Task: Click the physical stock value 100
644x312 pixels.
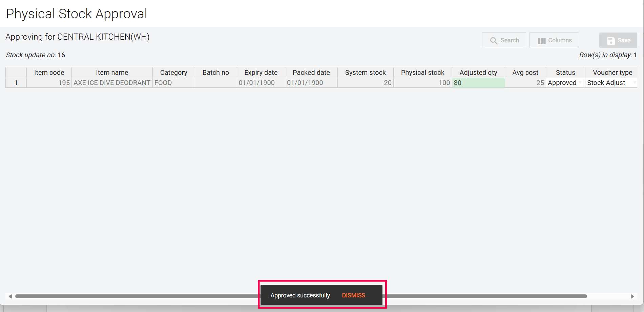Action: [x=423, y=83]
